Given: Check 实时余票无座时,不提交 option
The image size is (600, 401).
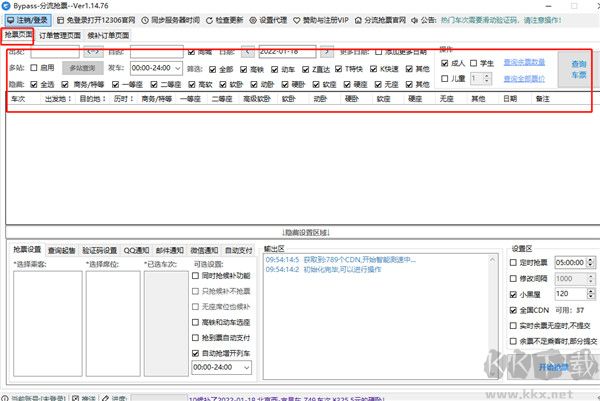Looking at the screenshot, I should click(513, 326).
